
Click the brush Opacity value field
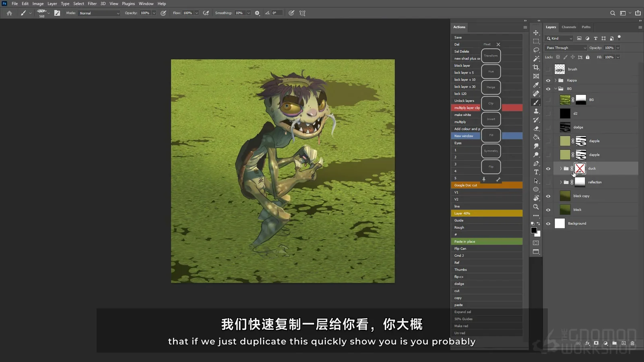145,13
